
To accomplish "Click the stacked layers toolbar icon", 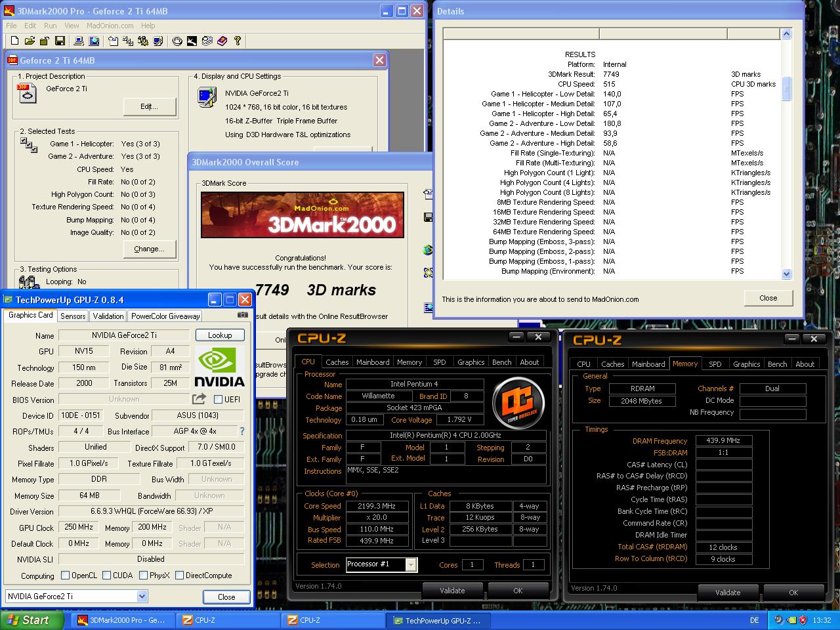I will pyautogui.click(x=207, y=41).
